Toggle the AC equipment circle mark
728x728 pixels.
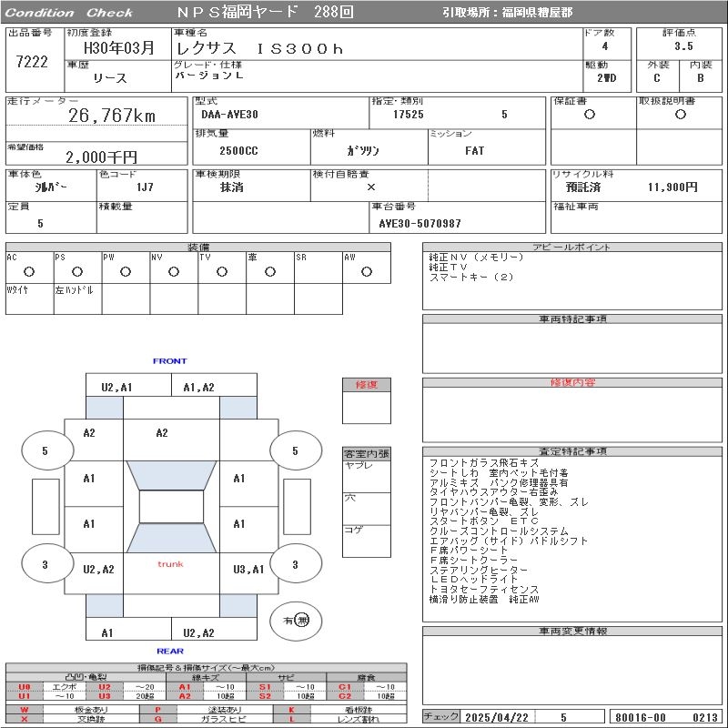29,271
